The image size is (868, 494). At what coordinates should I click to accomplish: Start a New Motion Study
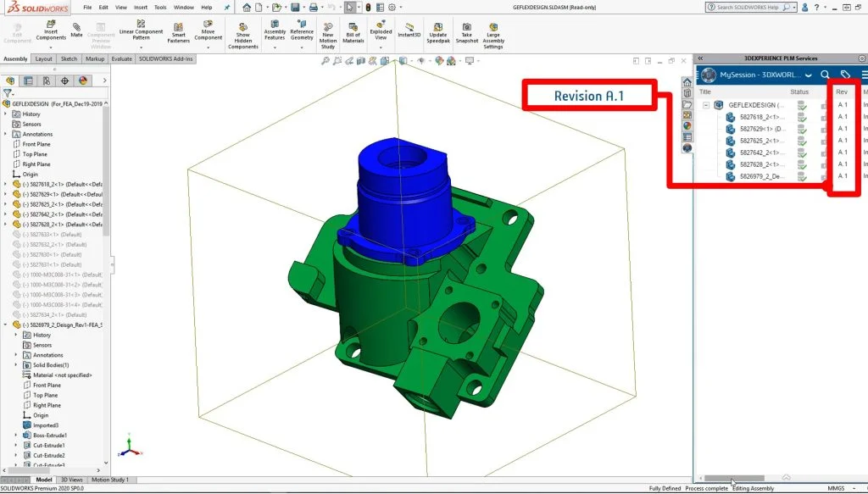[328, 36]
